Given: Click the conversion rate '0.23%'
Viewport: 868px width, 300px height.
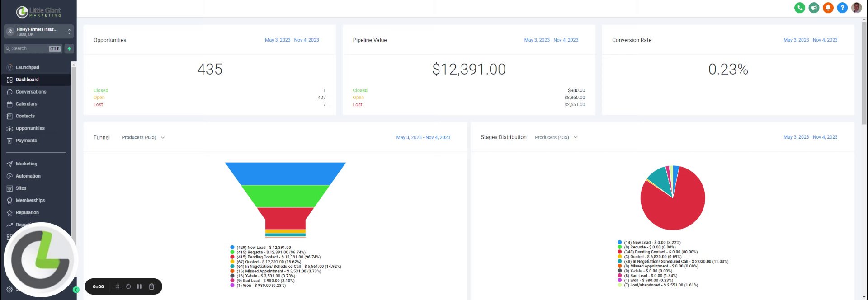Looking at the screenshot, I should pyautogui.click(x=728, y=69).
